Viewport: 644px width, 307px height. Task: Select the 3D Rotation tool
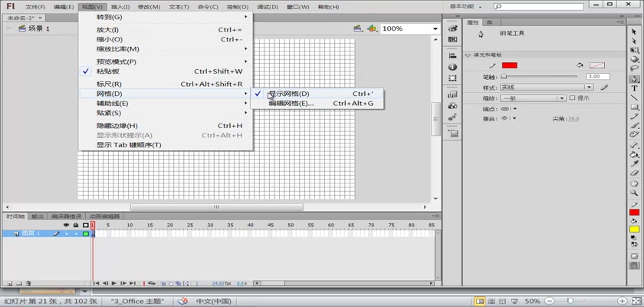click(634, 60)
